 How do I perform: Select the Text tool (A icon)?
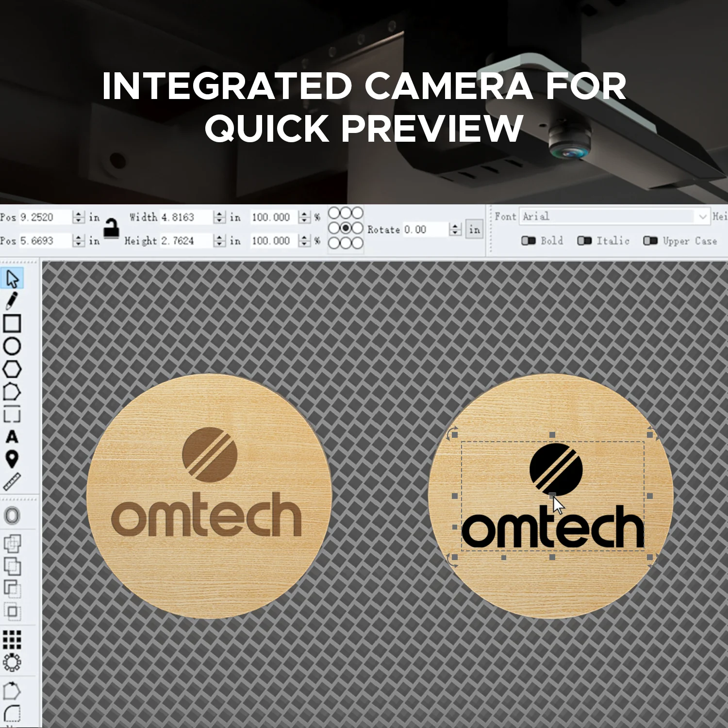pos(12,437)
